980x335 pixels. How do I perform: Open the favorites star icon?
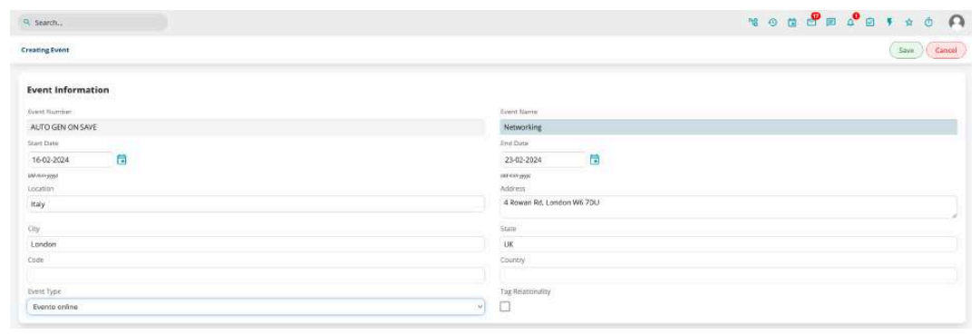click(909, 23)
